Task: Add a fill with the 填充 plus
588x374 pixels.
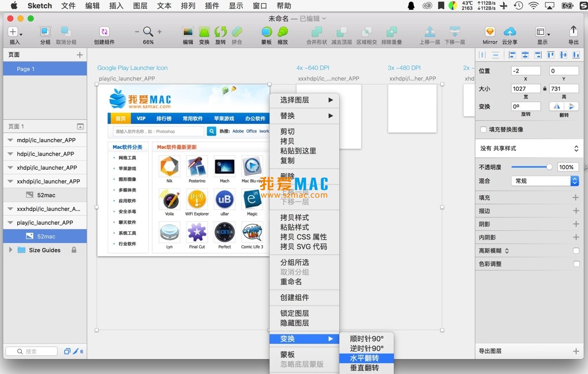Action: pos(576,197)
